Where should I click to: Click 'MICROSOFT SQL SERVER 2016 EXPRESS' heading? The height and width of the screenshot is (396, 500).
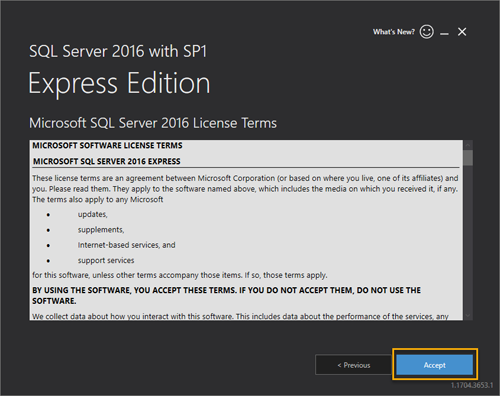pos(107,161)
